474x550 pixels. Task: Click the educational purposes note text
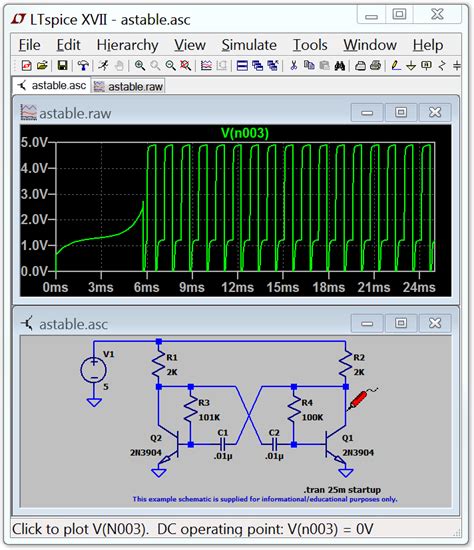(x=265, y=499)
